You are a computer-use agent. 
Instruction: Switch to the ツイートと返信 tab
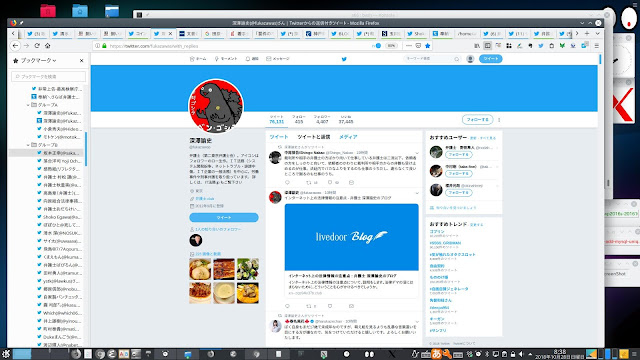313,137
